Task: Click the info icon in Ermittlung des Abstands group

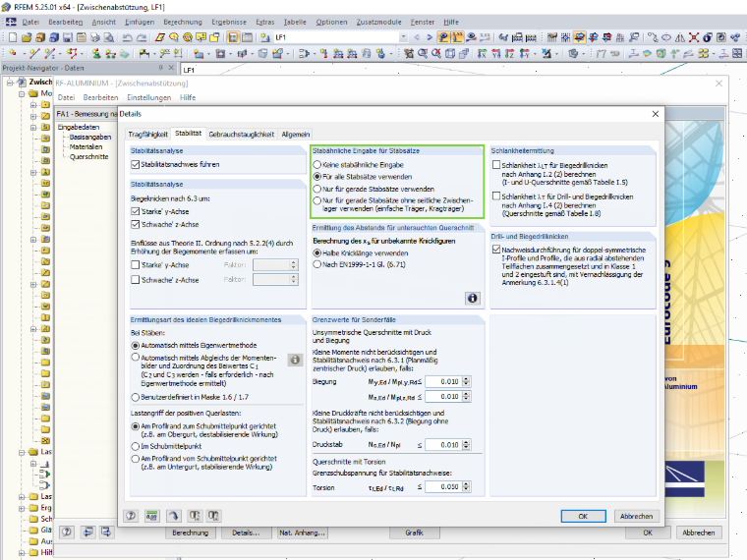Action: [x=472, y=298]
